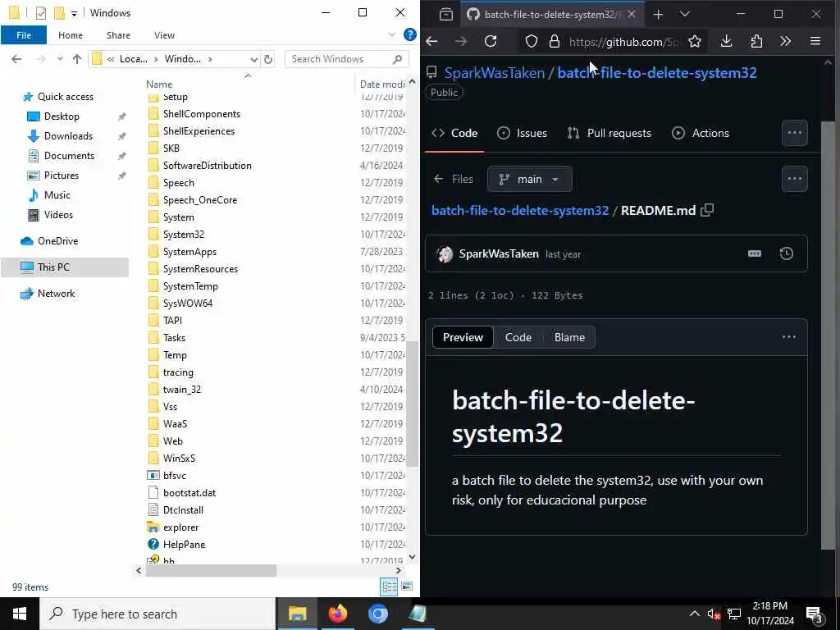Select Quick access in navigation pane
Screen dimensions: 840x630
(66, 97)
